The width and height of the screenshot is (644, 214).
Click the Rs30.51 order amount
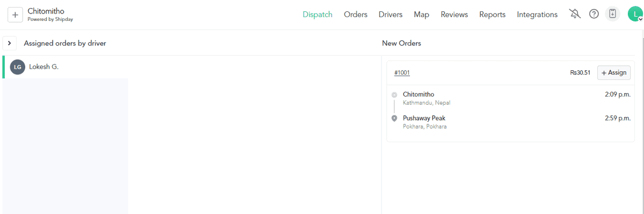pos(580,73)
